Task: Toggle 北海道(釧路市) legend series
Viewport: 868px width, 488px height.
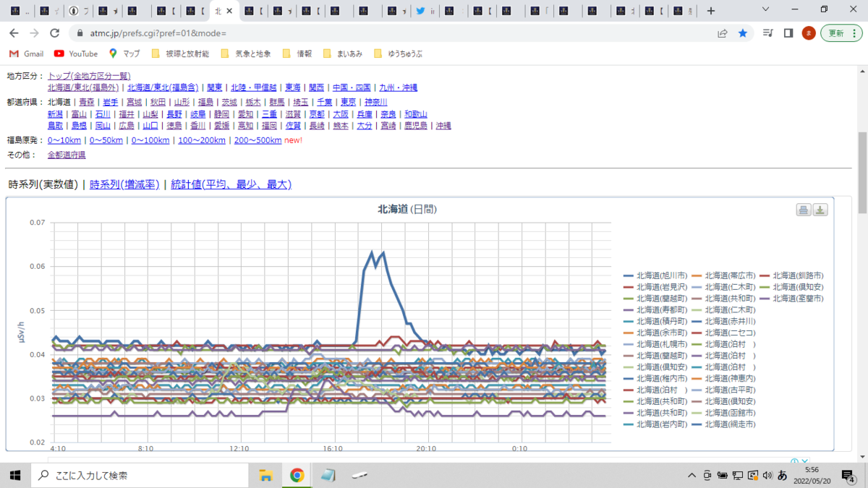Action: (791, 275)
